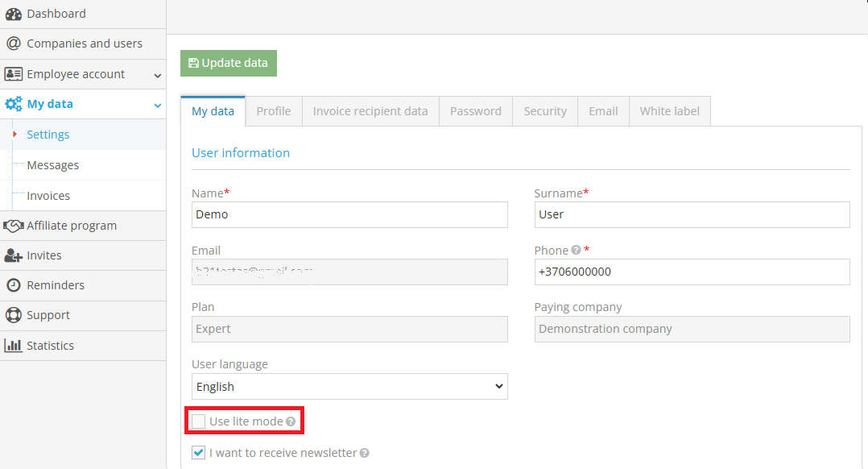Select the Security tab

click(x=544, y=110)
